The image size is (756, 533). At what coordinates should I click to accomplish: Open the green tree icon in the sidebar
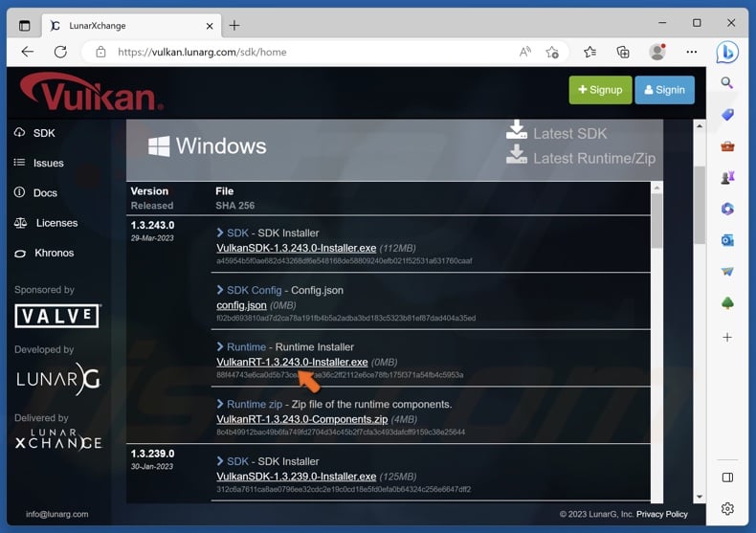coord(727,303)
